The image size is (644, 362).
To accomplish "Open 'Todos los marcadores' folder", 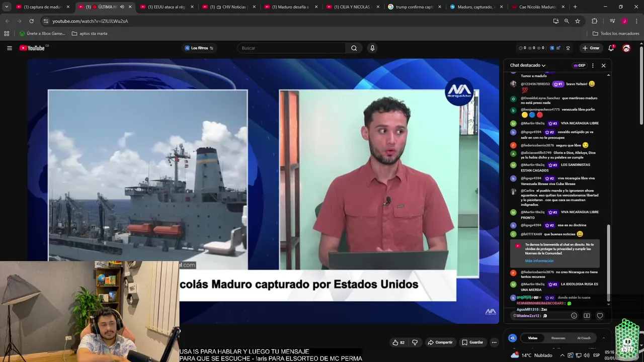I will click(x=616, y=34).
